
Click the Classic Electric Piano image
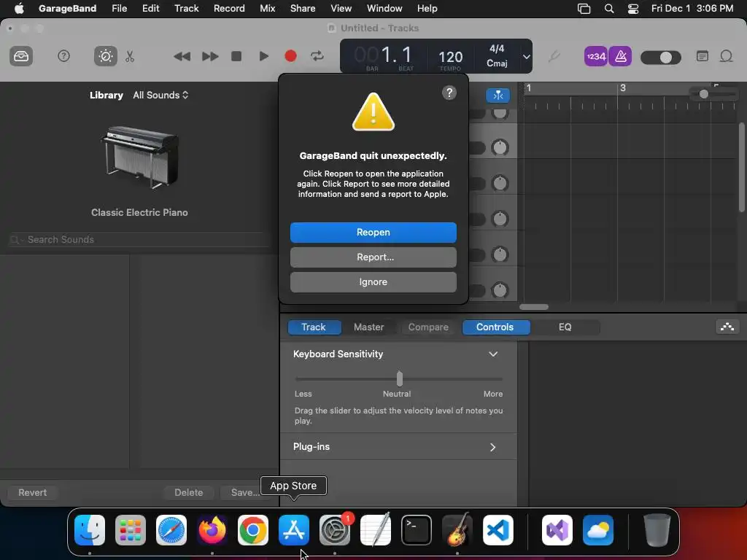139,157
